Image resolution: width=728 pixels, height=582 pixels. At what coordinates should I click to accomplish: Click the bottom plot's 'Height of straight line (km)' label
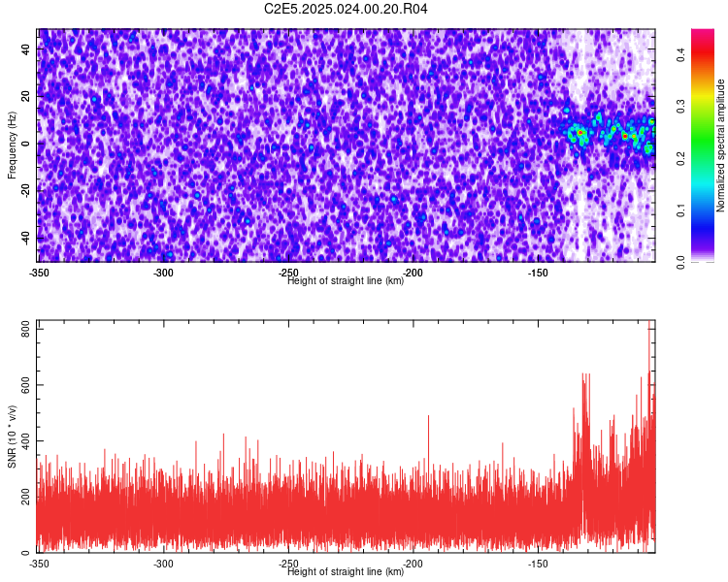(x=346, y=571)
